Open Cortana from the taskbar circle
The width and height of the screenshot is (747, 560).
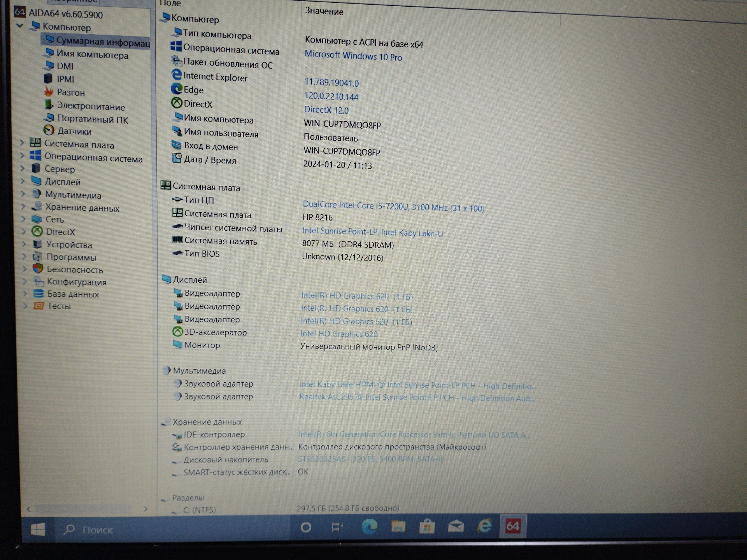point(306,527)
